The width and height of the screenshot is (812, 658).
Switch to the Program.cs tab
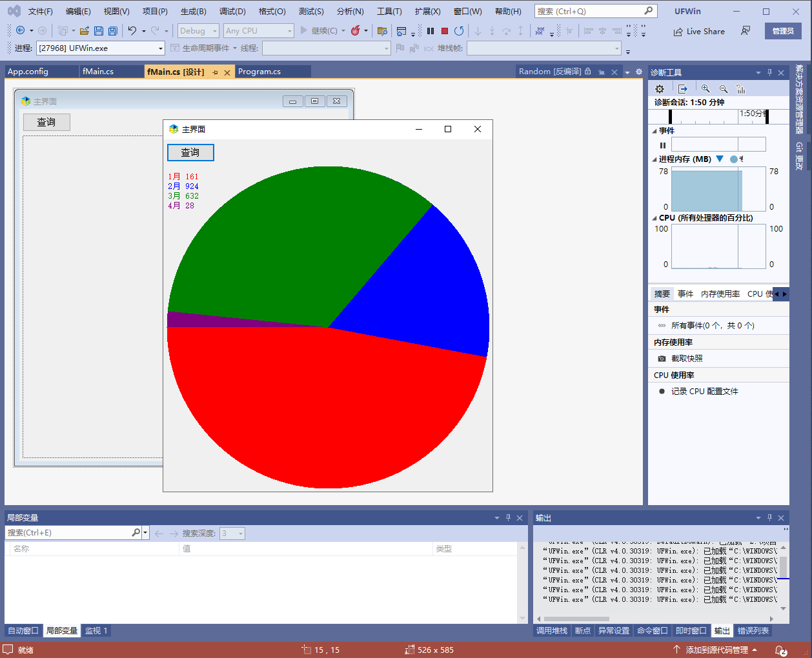coord(259,72)
